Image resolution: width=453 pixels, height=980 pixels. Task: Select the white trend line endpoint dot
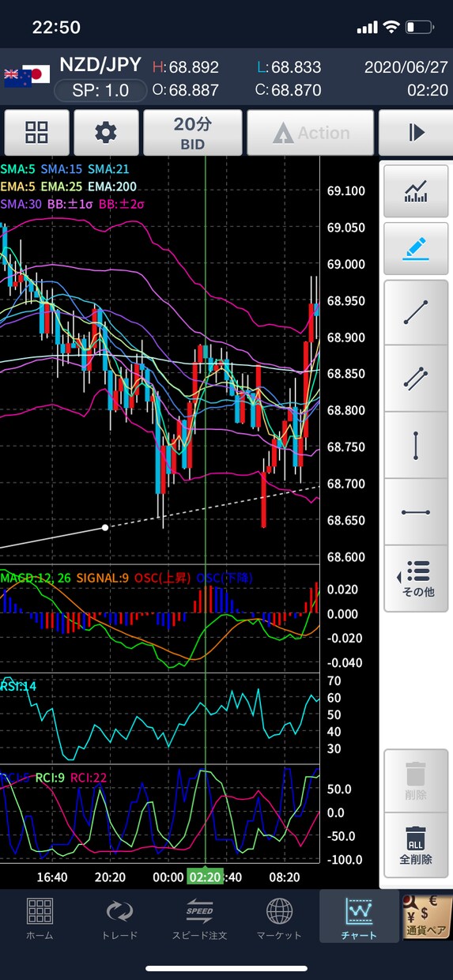click(105, 527)
